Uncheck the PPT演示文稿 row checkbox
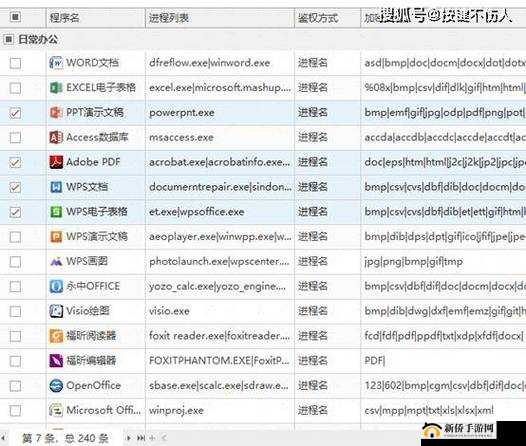Screen dimensions: 526x446 pyautogui.click(x=15, y=113)
